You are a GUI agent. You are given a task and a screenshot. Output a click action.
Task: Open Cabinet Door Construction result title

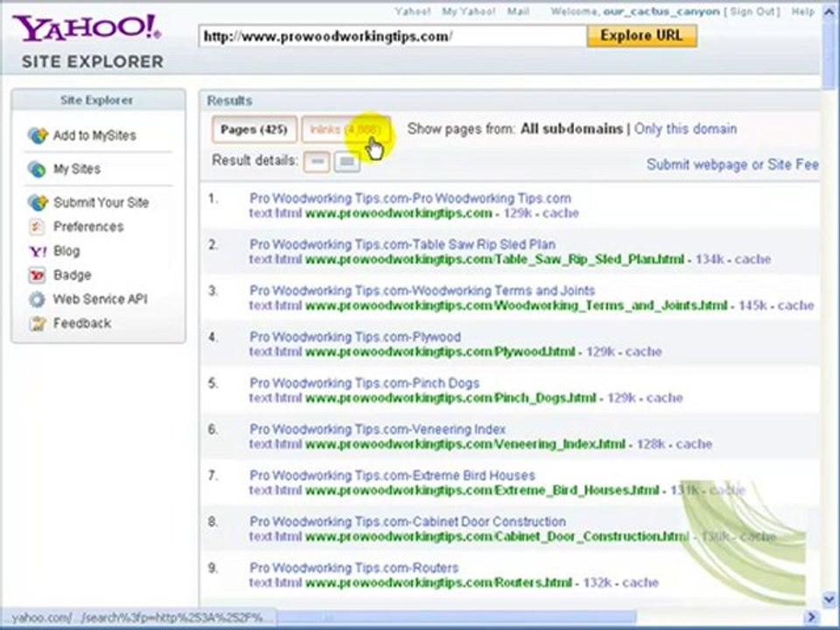click(408, 521)
